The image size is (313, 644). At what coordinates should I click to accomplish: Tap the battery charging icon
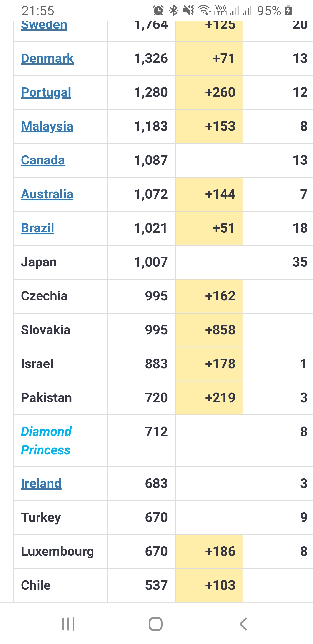(288, 10)
